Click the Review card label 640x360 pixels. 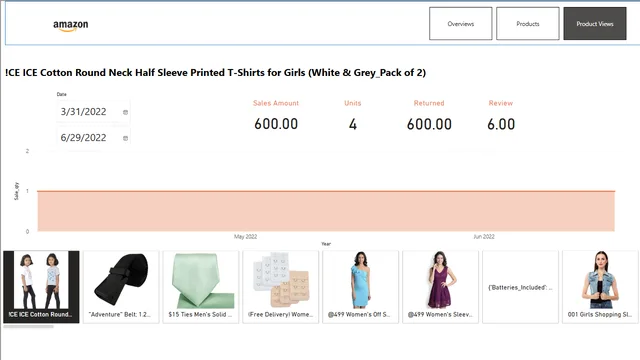(501, 103)
